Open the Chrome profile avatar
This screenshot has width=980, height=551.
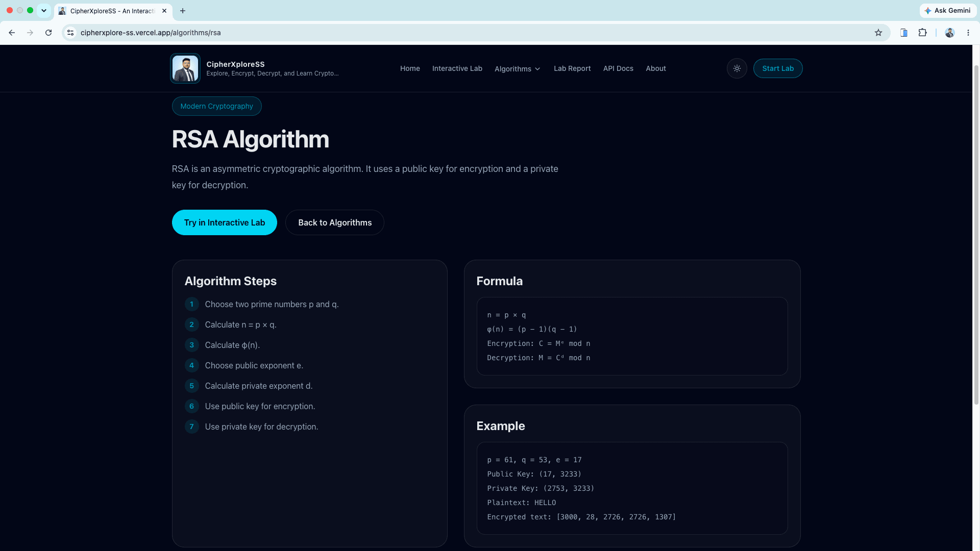[x=950, y=33]
